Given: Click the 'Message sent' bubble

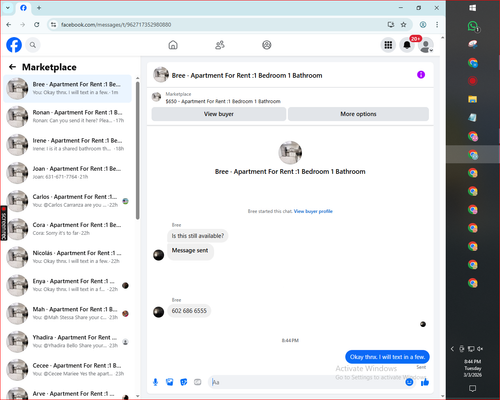Looking at the screenshot, I should pos(190,252).
